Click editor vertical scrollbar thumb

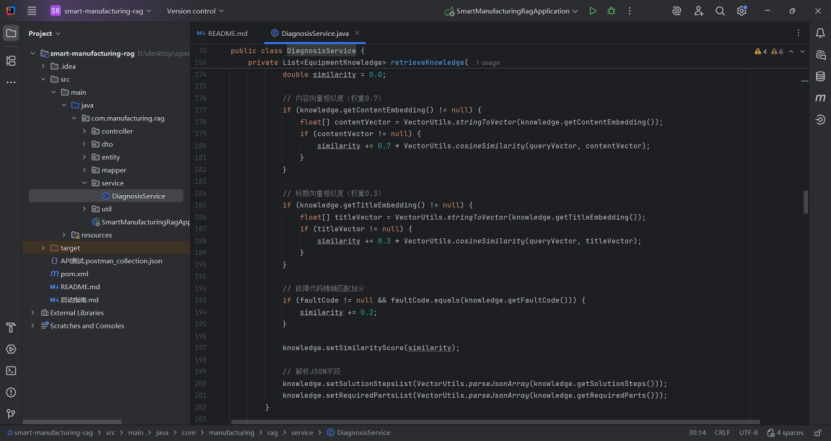[806, 202]
